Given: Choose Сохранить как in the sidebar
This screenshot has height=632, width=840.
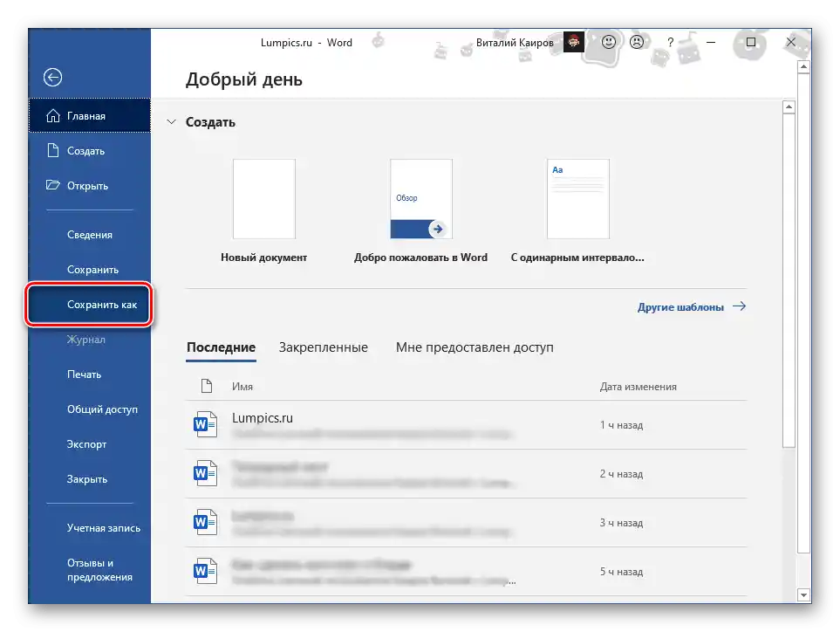Looking at the screenshot, I should pos(90,305).
